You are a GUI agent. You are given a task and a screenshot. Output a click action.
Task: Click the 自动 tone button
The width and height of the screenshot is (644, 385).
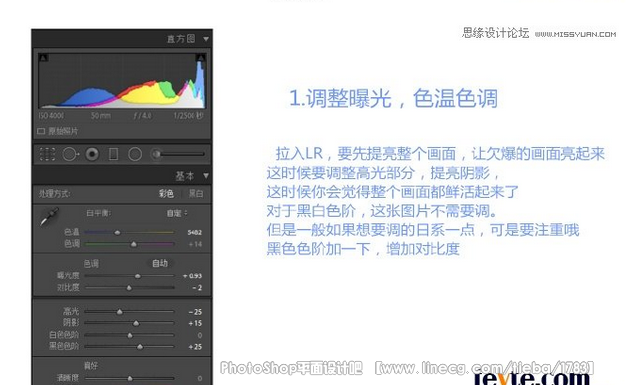(160, 263)
